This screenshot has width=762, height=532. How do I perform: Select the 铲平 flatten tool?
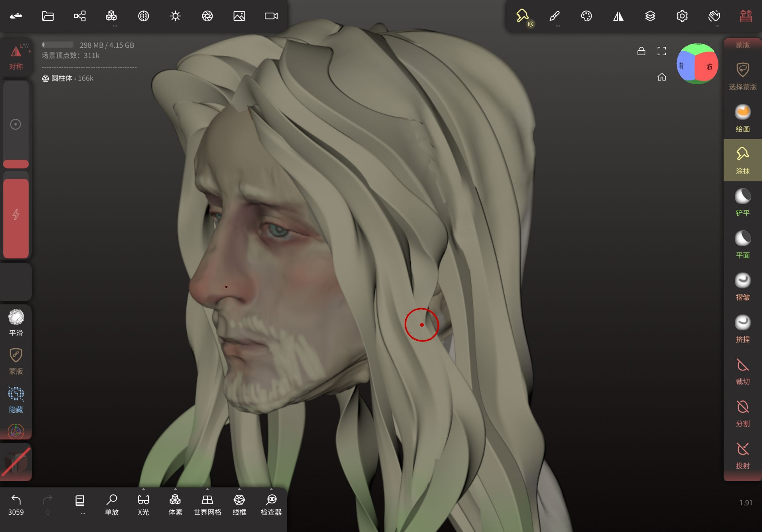pyautogui.click(x=743, y=202)
